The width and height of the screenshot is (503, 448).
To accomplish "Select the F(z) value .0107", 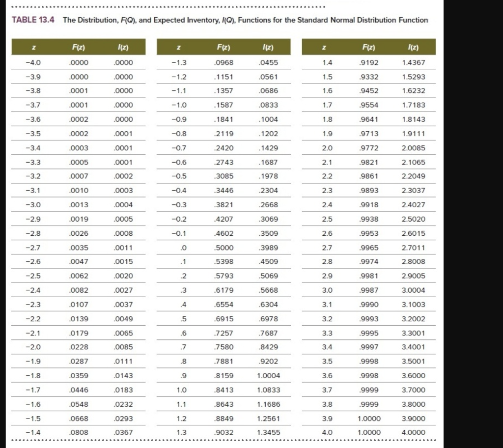I will 79,305.
